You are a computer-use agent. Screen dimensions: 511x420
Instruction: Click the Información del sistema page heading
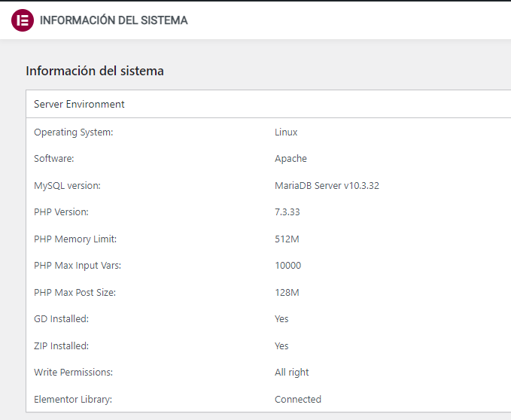tap(95, 71)
